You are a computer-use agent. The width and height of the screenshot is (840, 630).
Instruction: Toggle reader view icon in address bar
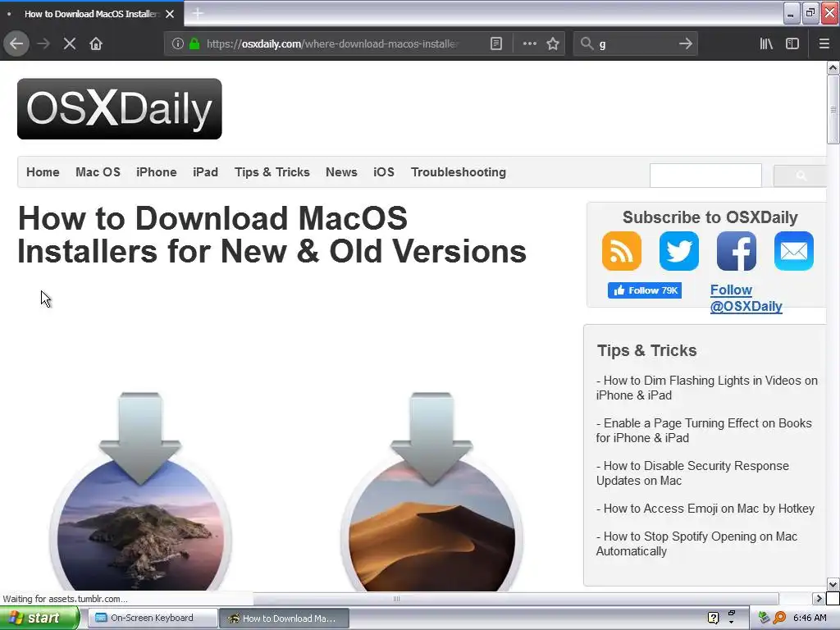pyautogui.click(x=496, y=43)
